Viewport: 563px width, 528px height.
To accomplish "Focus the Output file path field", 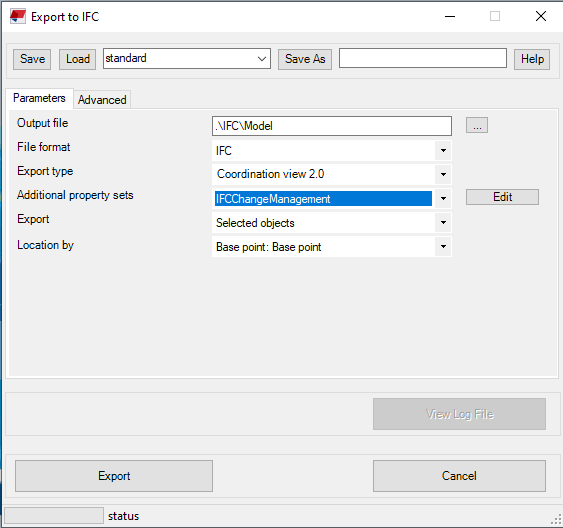I will click(332, 126).
